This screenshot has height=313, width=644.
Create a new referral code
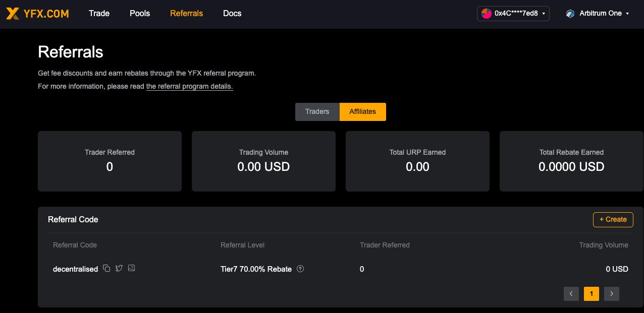tap(613, 220)
